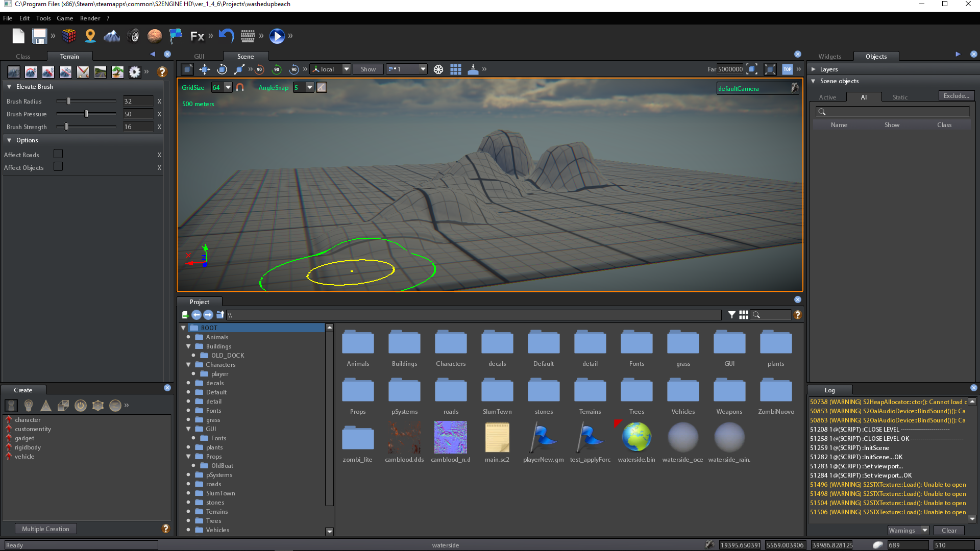Viewport: 980px width, 551px height.
Task: Select the AI filter tab in Scene objects
Action: (864, 97)
